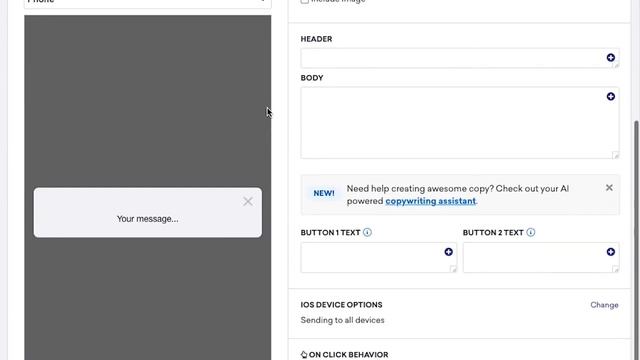Click the page vertical scrollbar thumb
This screenshot has height=360, width=640.
[x=637, y=240]
